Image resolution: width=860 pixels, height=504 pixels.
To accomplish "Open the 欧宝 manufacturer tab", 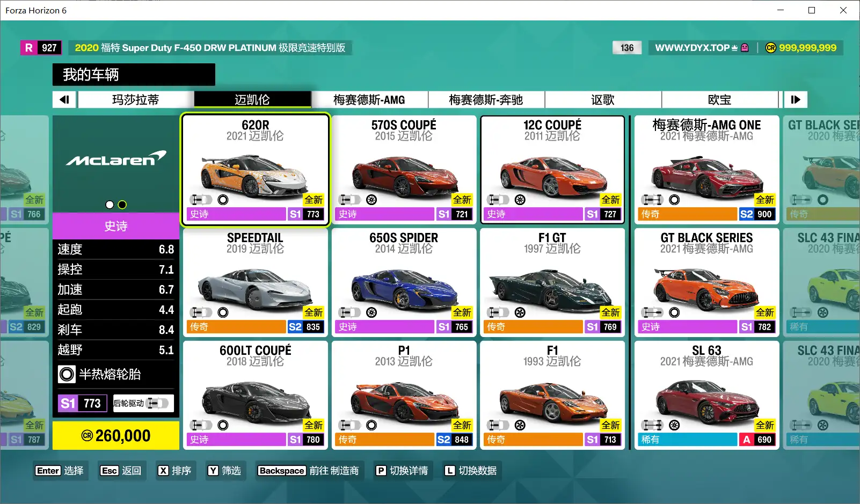I will tap(720, 99).
